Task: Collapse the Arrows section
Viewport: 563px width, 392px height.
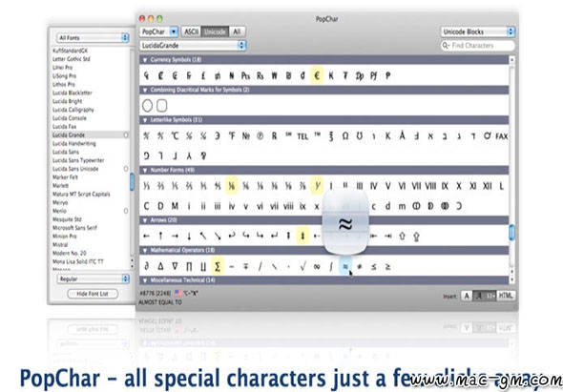Action: [145, 220]
